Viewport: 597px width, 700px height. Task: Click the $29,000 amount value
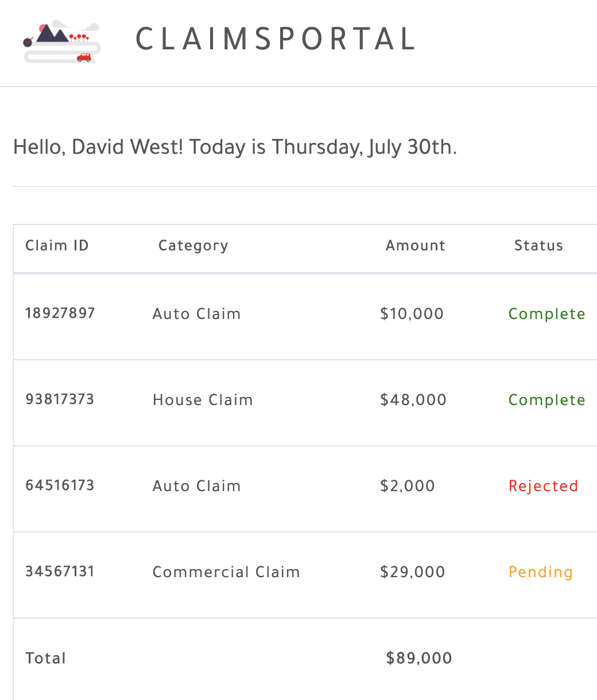pos(413,572)
